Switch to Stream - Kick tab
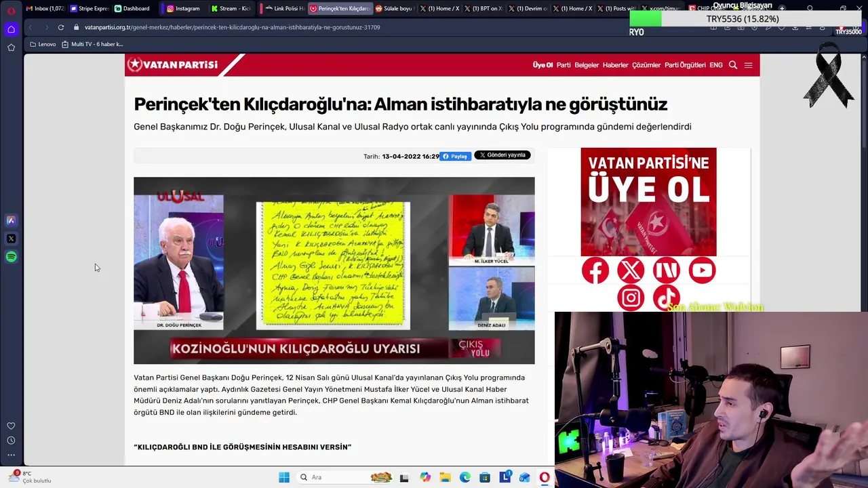 click(x=231, y=8)
